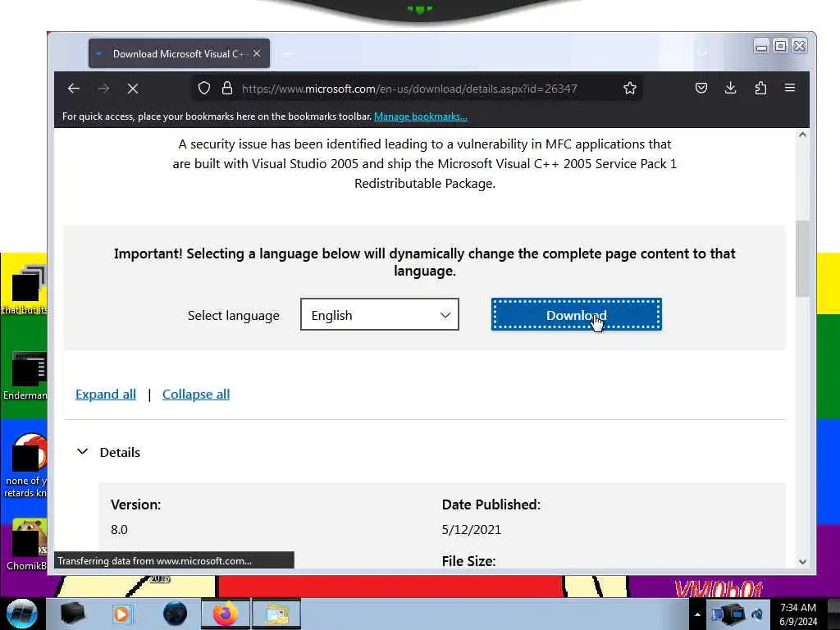Click the forward navigation arrow
Image resolution: width=840 pixels, height=630 pixels.
(x=103, y=89)
